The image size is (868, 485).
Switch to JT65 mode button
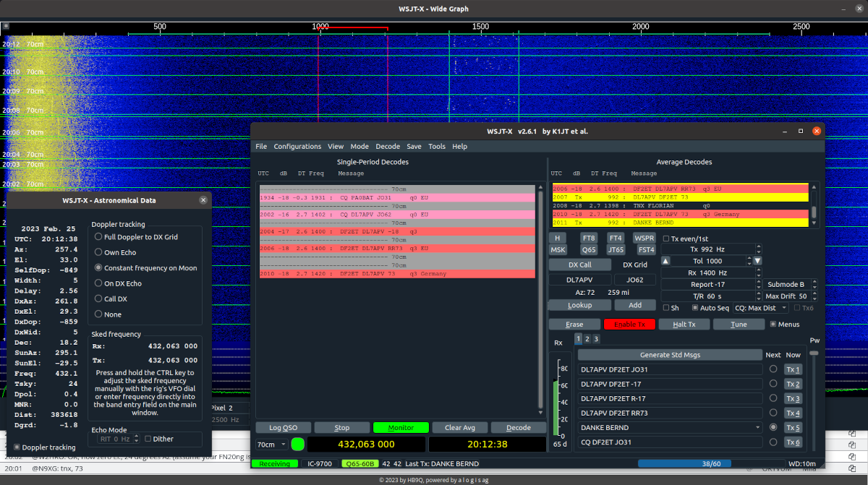click(616, 249)
